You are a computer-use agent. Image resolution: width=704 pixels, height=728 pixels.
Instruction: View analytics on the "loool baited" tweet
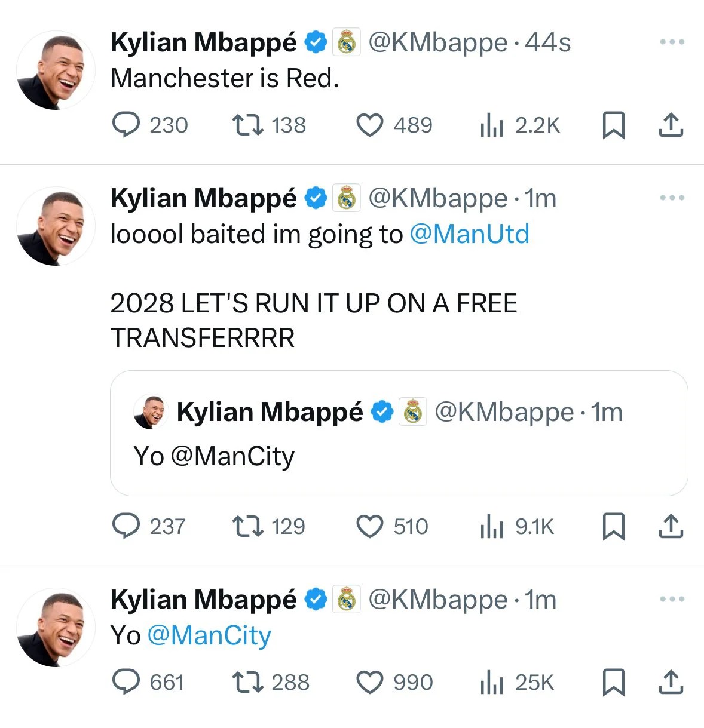pyautogui.click(x=491, y=527)
